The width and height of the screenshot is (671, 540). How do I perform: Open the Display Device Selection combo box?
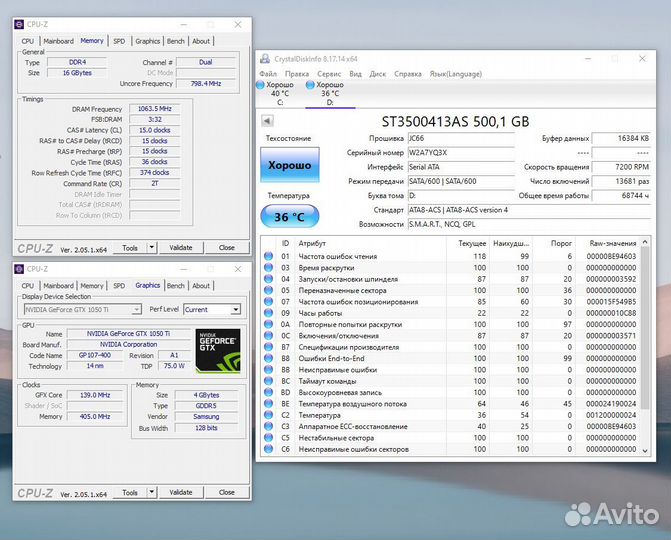click(83, 309)
